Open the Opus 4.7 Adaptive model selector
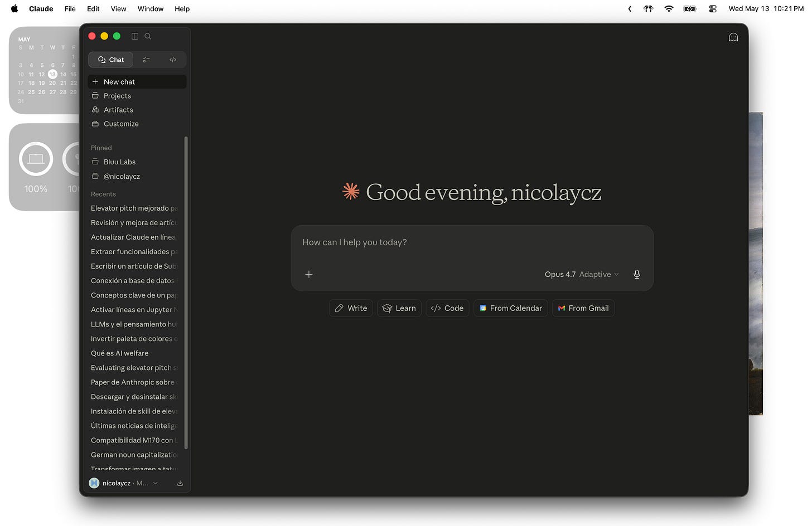 (x=582, y=274)
